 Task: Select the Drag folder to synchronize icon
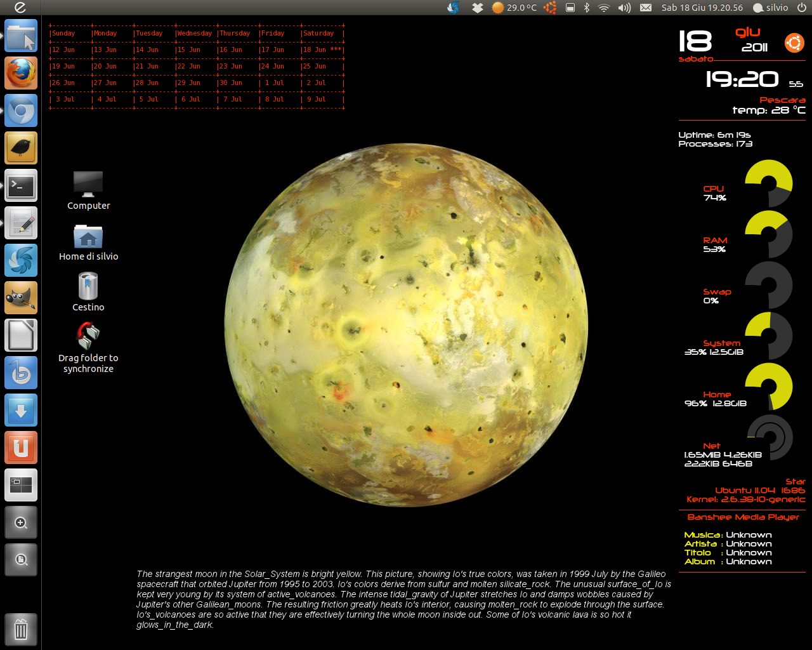point(88,347)
